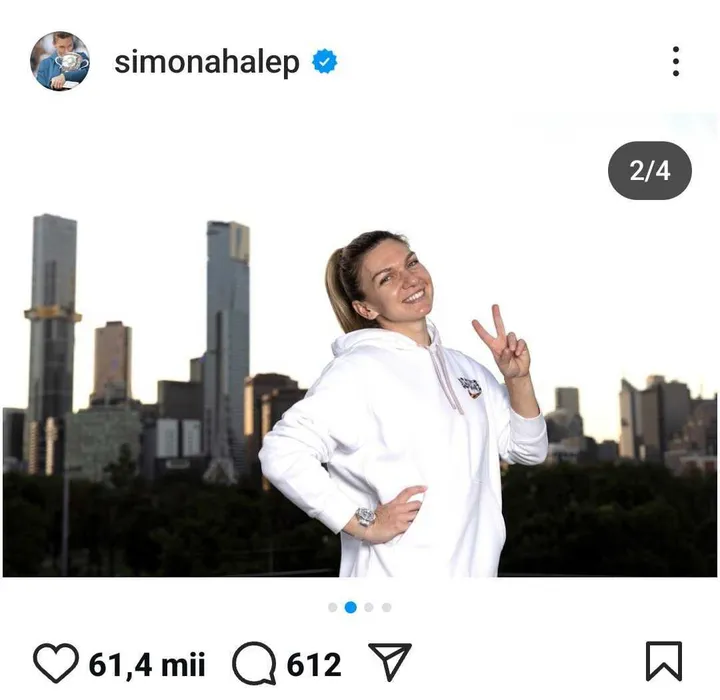720x700 pixels.
Task: Like the post with the heart icon
Action: point(56,663)
